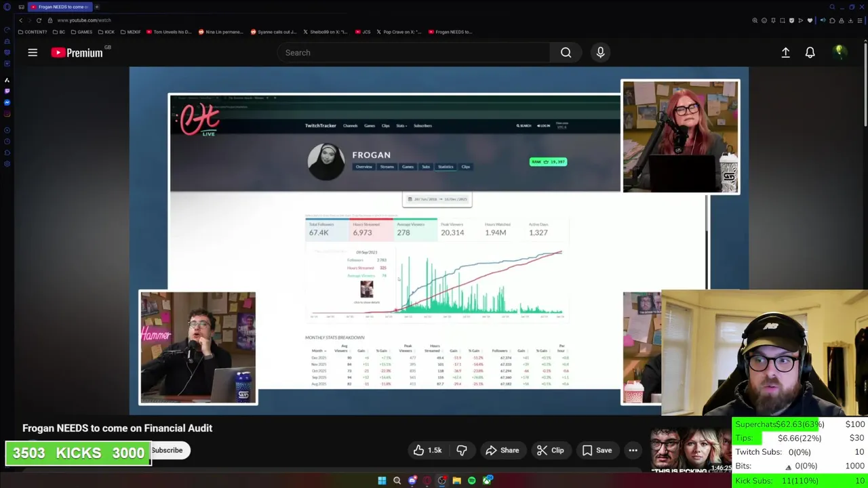Open YouTube notifications bell
This screenshot has width=868, height=488.
coord(810,52)
